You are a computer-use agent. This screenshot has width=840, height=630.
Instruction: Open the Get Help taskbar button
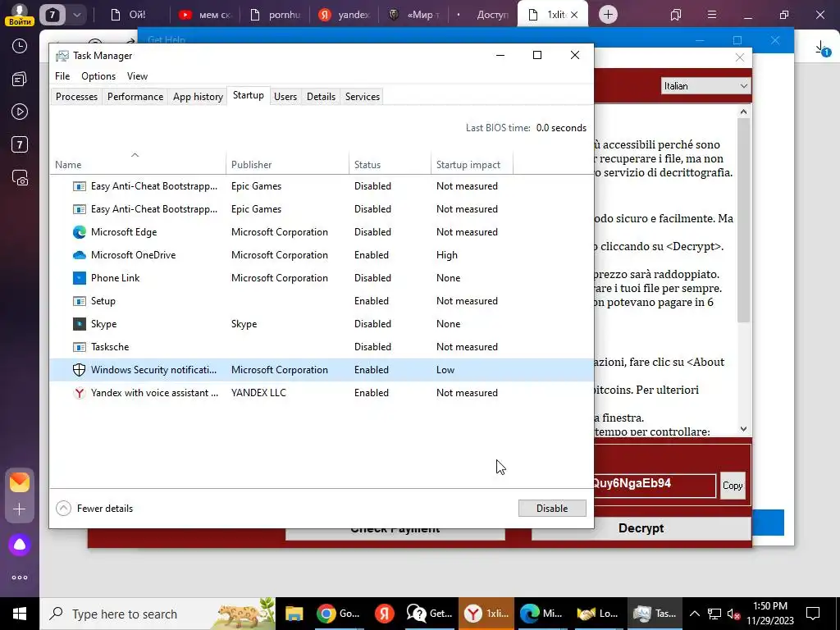pyautogui.click(x=430, y=614)
